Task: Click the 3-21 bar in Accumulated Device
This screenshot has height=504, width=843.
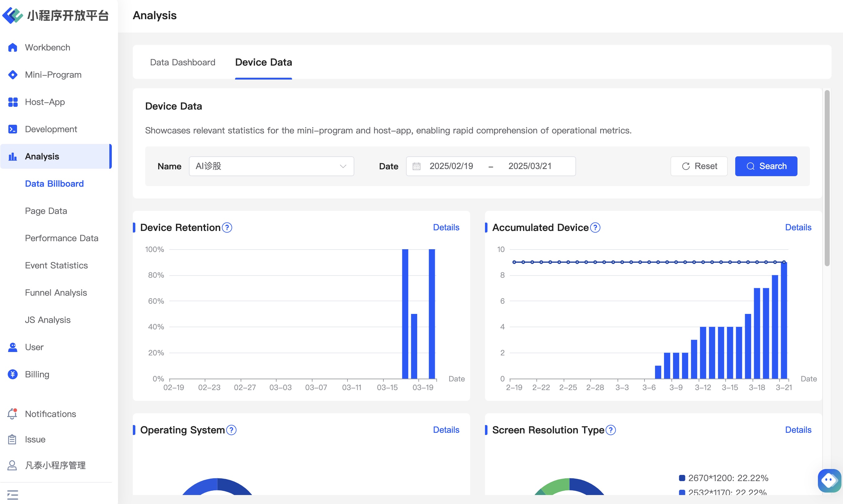Action: pyautogui.click(x=784, y=320)
